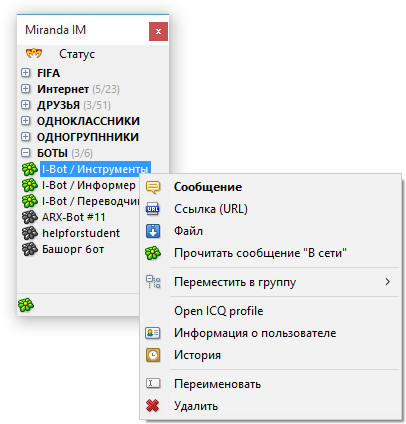
Task: Expand the FIFA group
Action: [x=25, y=73]
